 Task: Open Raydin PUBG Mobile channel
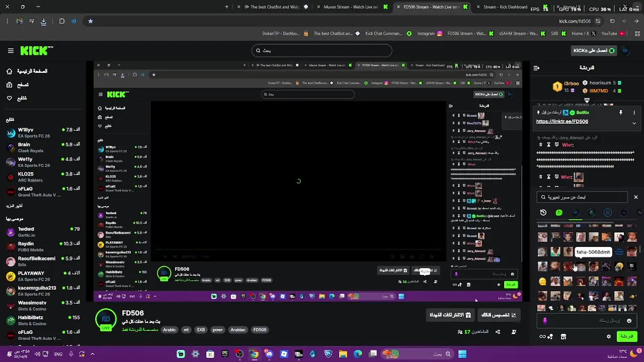[x=43, y=247]
